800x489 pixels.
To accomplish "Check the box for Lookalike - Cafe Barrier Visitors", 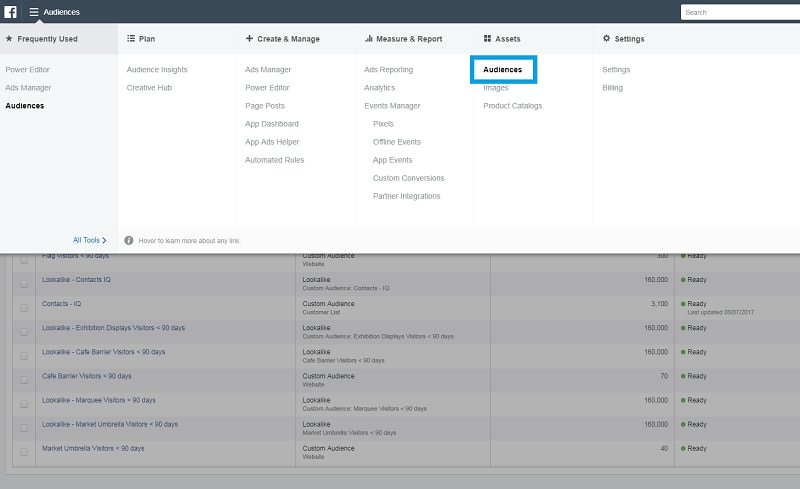I will click(24, 356).
